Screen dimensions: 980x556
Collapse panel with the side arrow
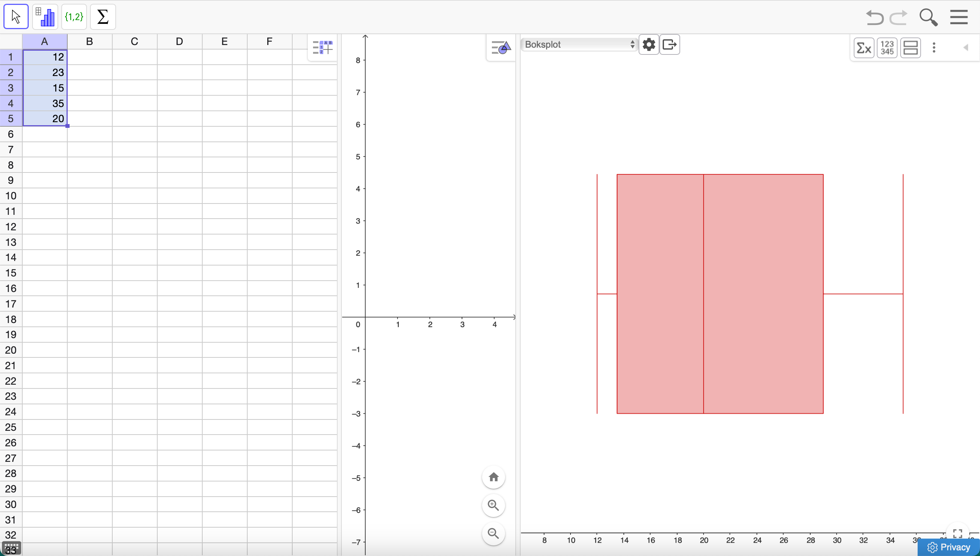pyautogui.click(x=966, y=48)
